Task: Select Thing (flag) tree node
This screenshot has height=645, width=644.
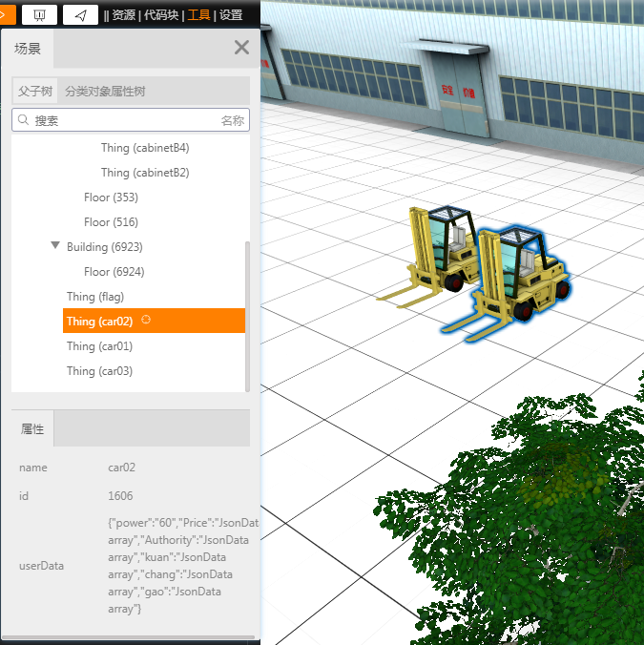Action: [95, 297]
